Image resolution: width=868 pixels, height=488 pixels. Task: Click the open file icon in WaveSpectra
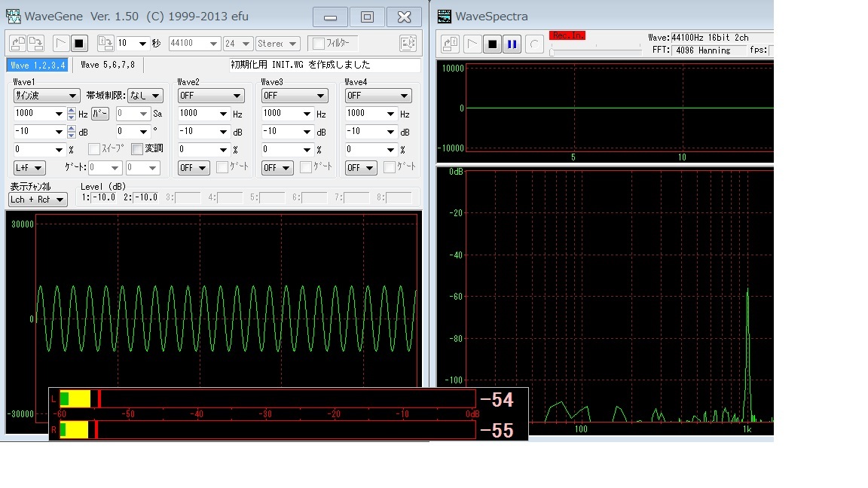(x=451, y=44)
